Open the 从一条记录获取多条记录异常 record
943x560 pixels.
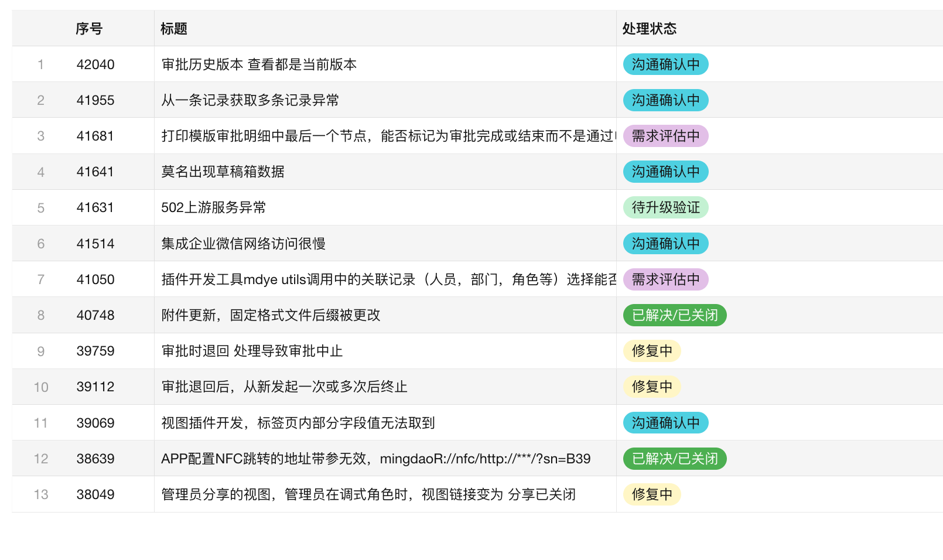(x=250, y=100)
